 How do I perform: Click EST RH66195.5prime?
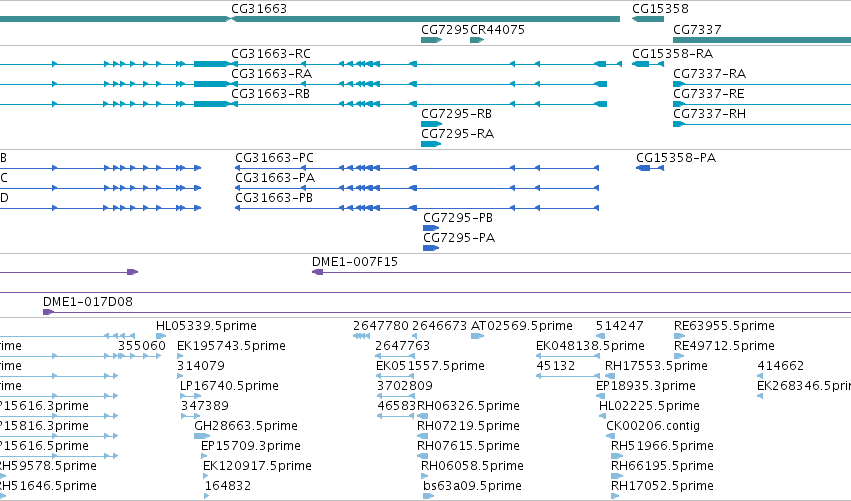coord(662,466)
